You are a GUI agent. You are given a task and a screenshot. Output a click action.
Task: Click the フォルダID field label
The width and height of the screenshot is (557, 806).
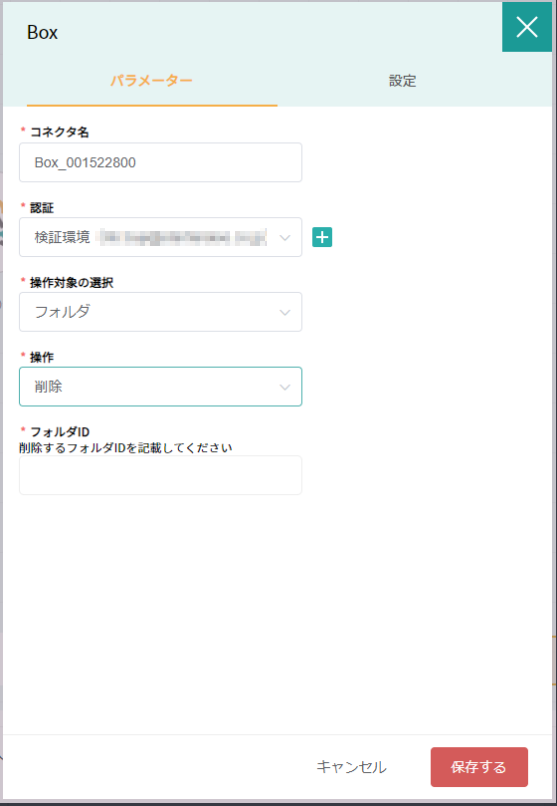pyautogui.click(x=60, y=432)
